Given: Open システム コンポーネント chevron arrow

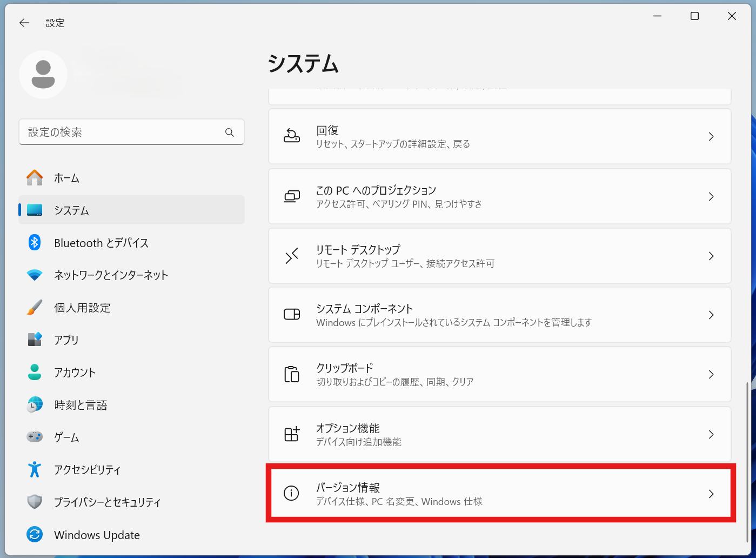Looking at the screenshot, I should tap(711, 315).
